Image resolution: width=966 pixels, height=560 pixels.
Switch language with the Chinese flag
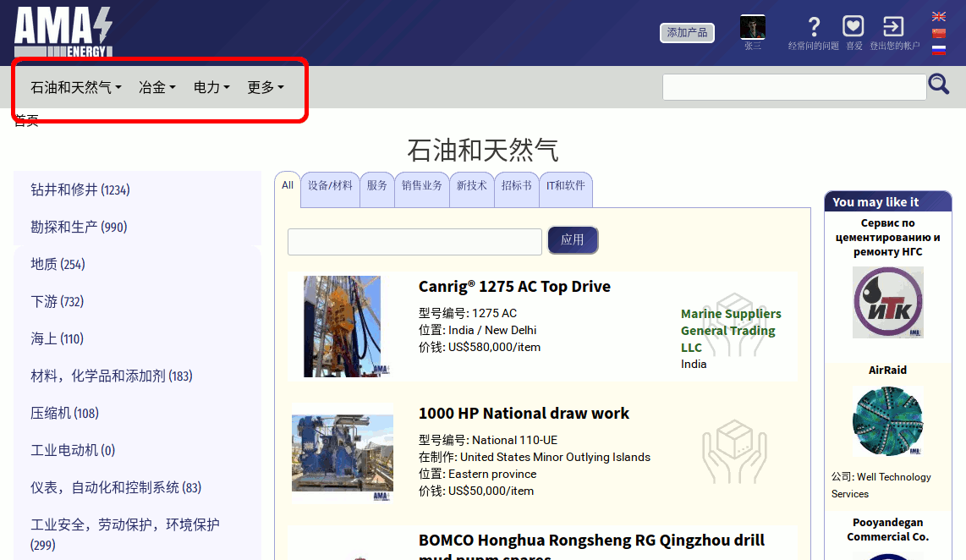point(939,33)
